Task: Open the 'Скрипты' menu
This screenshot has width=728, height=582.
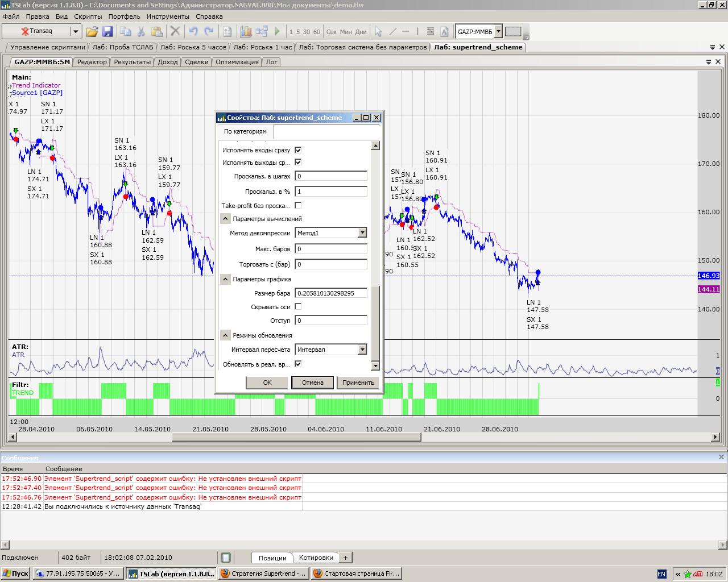Action: click(x=88, y=16)
